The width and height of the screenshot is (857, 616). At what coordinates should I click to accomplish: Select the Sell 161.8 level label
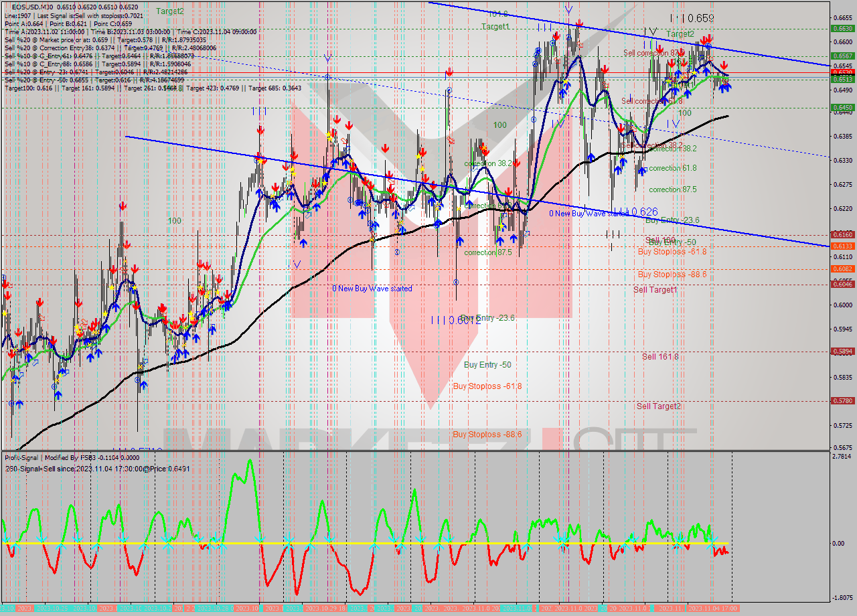tap(660, 357)
